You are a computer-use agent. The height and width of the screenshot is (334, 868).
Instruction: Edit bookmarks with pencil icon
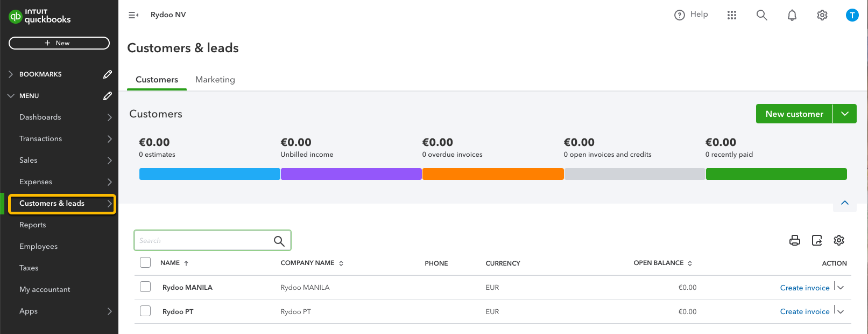(108, 74)
